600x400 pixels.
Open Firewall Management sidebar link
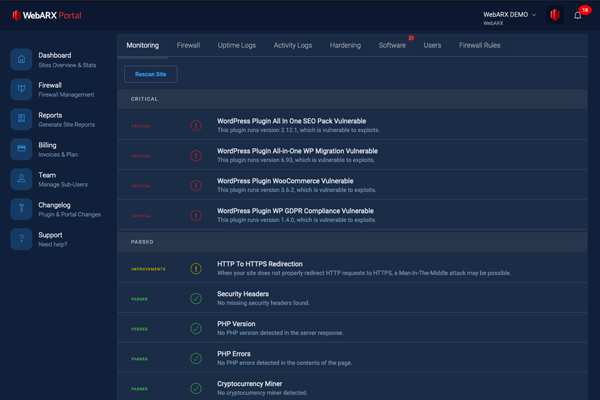[x=66, y=90]
